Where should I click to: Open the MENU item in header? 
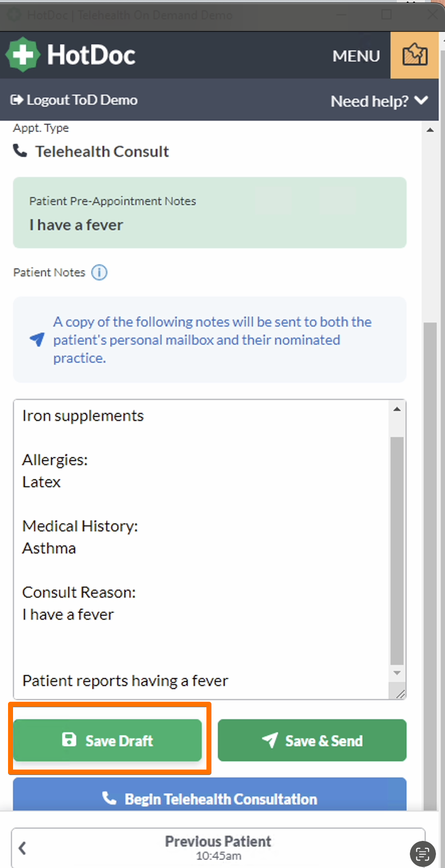(x=356, y=56)
